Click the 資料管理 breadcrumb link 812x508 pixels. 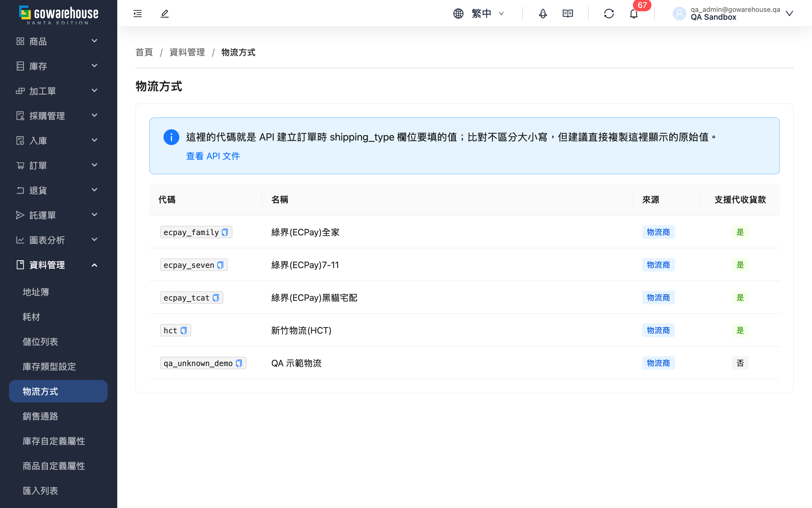coord(187,52)
